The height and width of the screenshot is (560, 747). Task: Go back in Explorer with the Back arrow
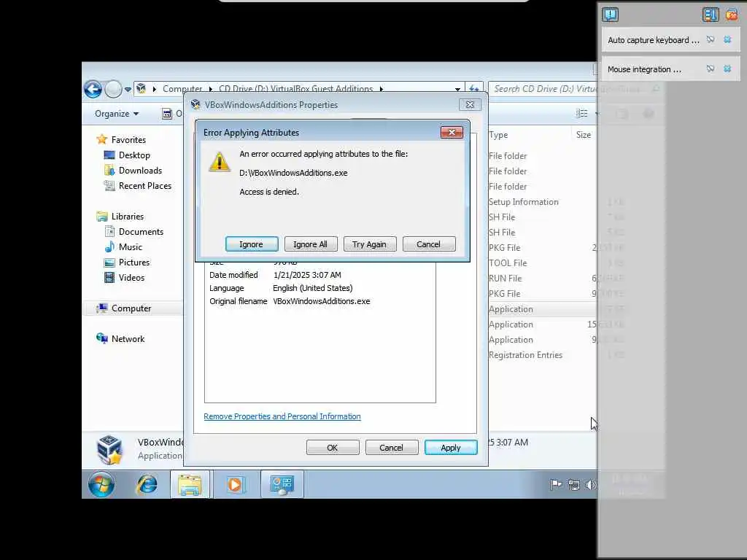pos(93,89)
